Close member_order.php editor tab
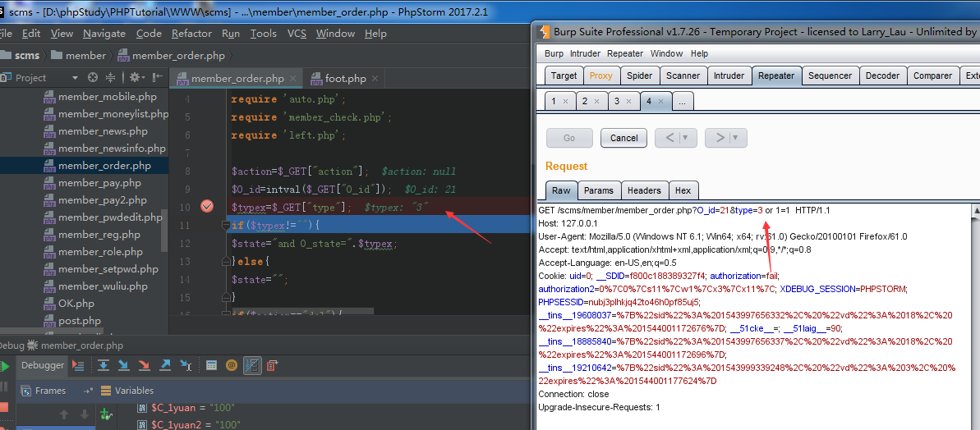Viewport: 980px width, 430px height. 292,79
